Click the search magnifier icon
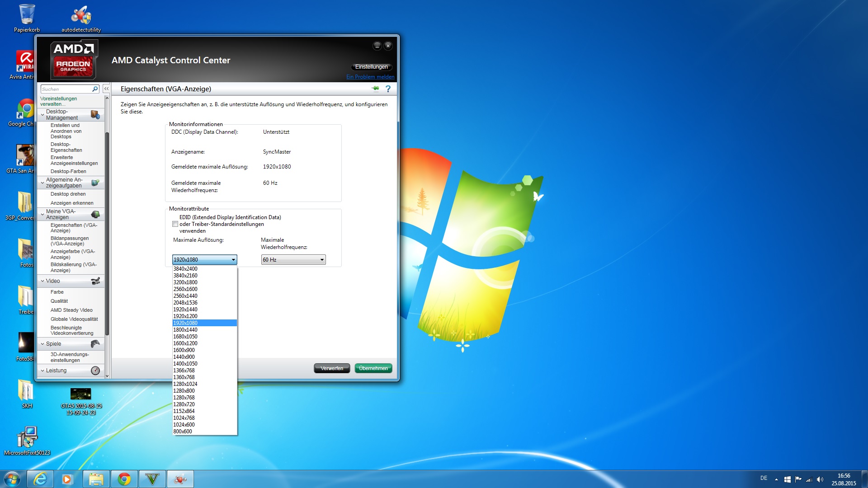Viewport: 868px width, 488px height. (x=95, y=89)
